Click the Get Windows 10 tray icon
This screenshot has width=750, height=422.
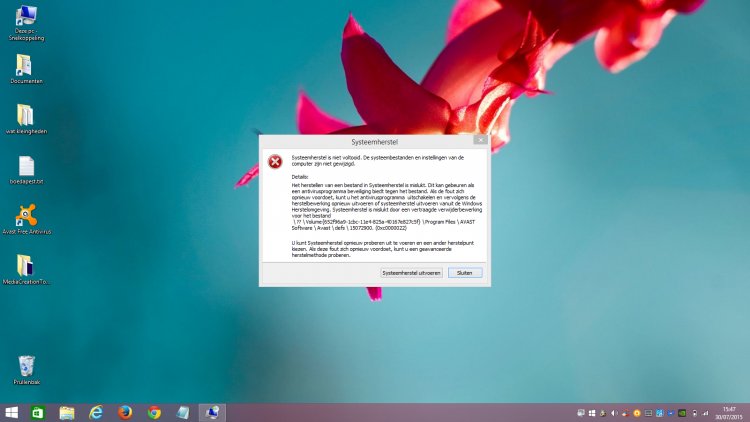coord(592,413)
